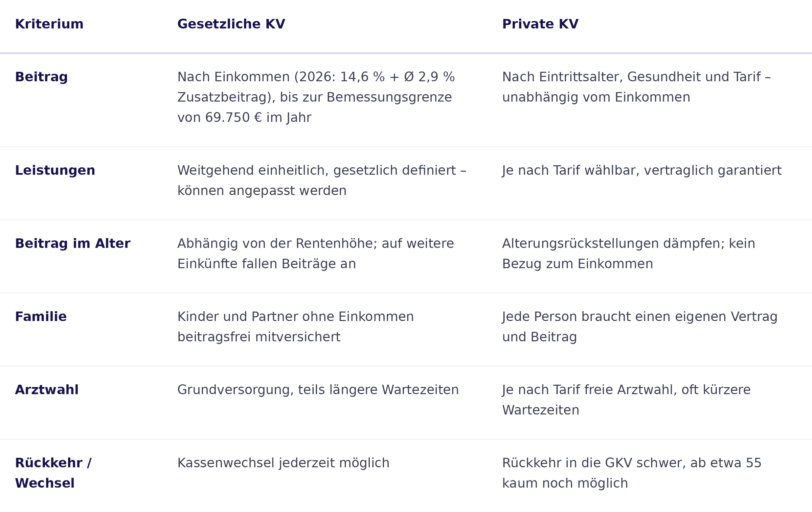Select the 'Weitgehend einheitlich, gesetzlich definiert' cell
Image resolution: width=812 pixels, height=512 pixels.
tap(322, 180)
